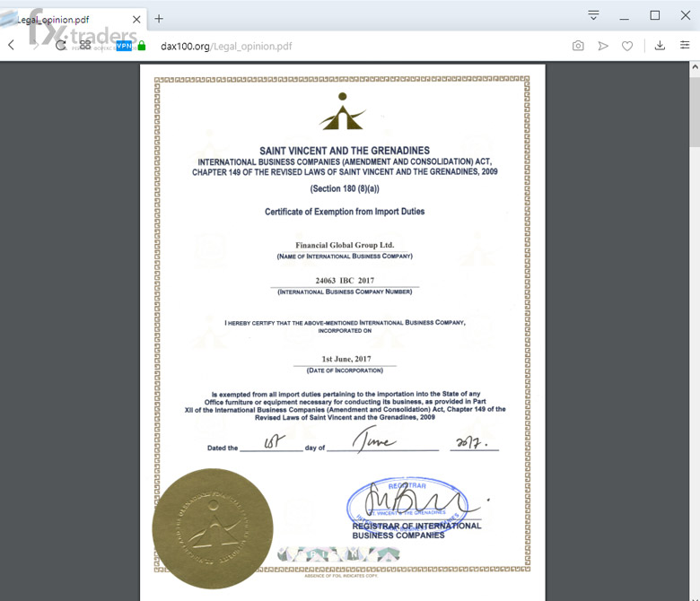
Task: Open a new tab with plus button
Action: (159, 19)
